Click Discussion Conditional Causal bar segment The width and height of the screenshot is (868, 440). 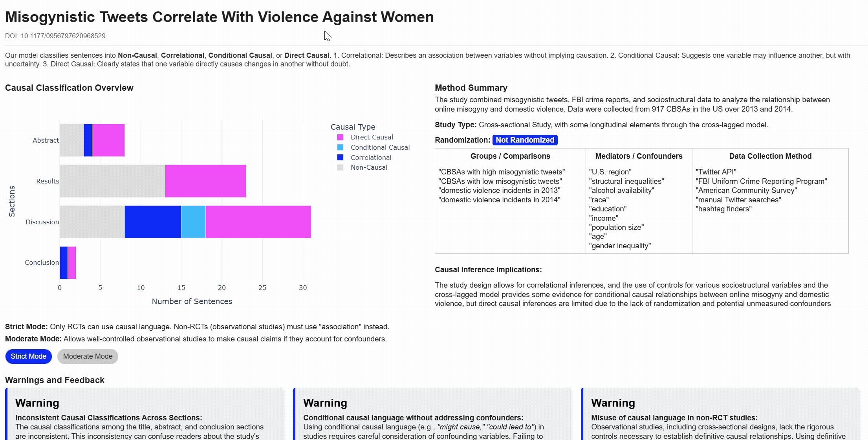click(193, 222)
